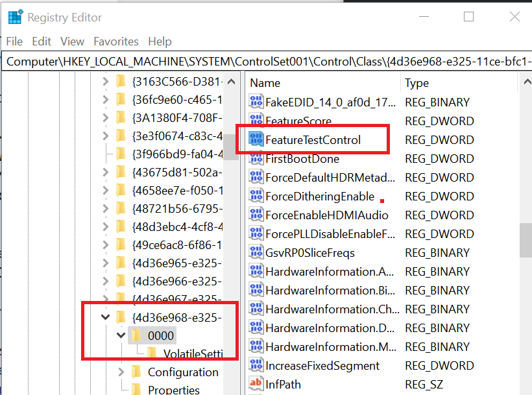
Task: Select the ForceDefaultHDRMetad value icon
Action: (x=256, y=177)
